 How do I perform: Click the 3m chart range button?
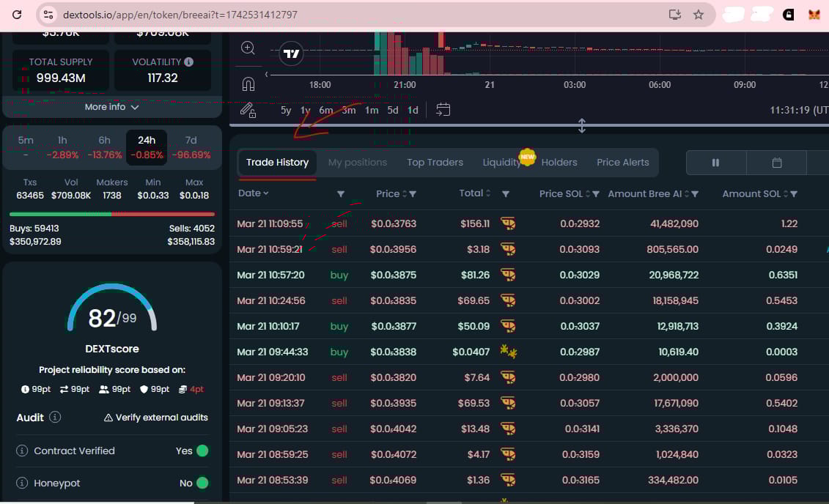point(348,110)
